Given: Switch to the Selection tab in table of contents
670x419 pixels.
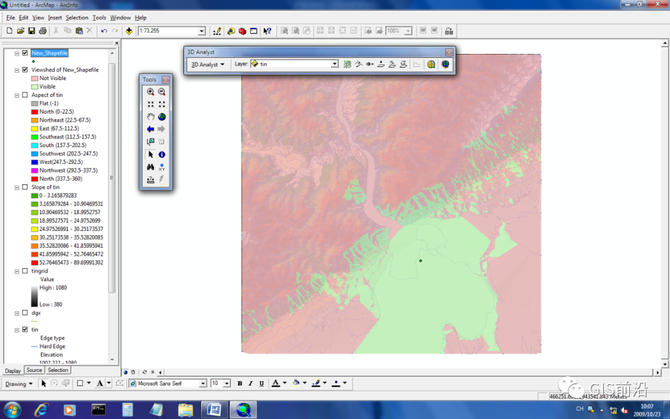Looking at the screenshot, I should (x=58, y=370).
